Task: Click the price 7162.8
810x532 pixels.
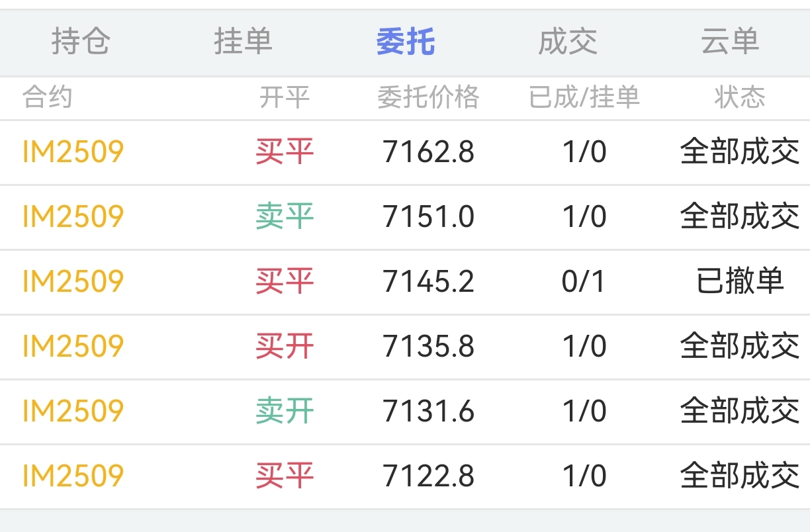Action: tap(428, 152)
